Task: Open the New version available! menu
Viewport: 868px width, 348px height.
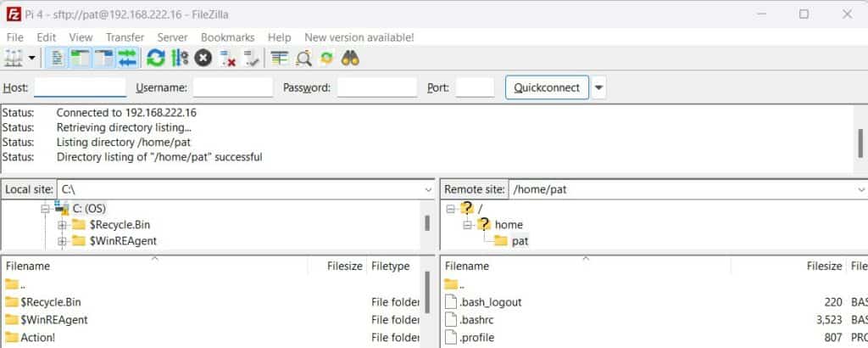Action: coord(359,37)
